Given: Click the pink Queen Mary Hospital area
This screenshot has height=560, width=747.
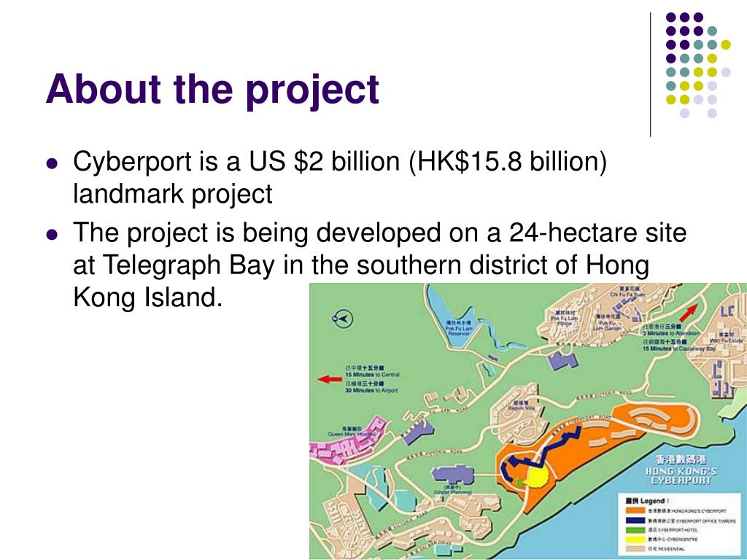Looking at the screenshot, I should [x=344, y=443].
